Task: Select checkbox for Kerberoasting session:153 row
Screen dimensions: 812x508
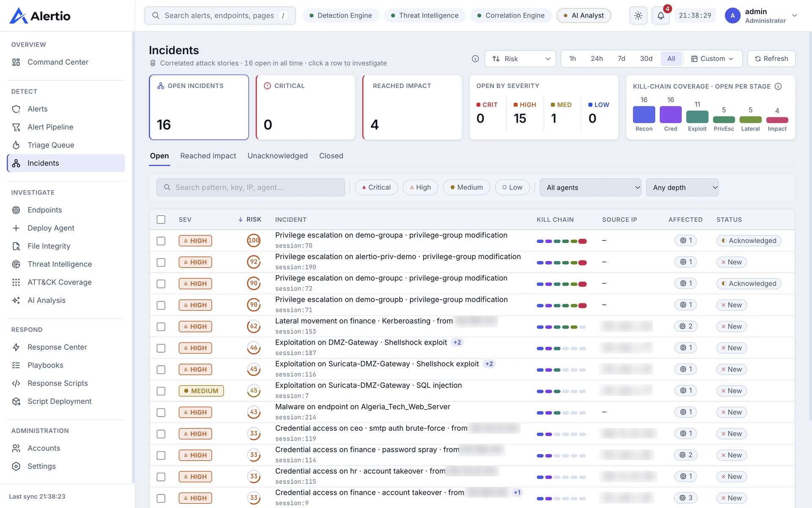Action: [x=161, y=327]
